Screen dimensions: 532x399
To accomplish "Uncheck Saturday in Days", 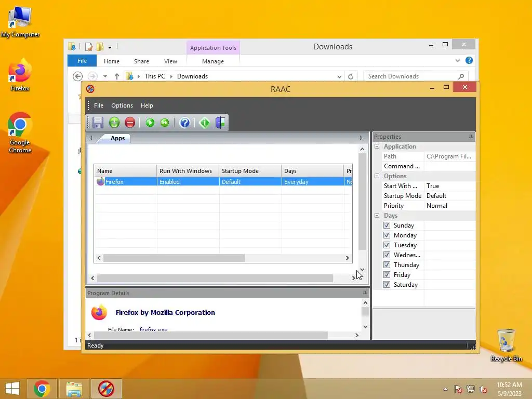I will click(x=387, y=284).
